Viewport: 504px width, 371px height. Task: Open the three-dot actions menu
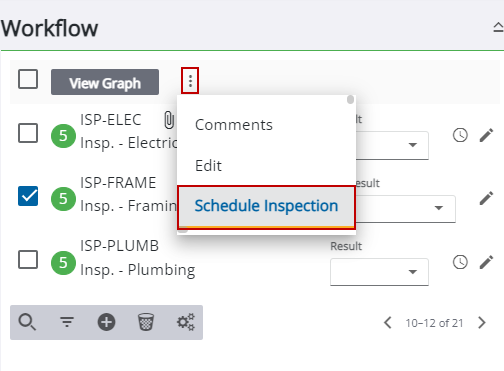pyautogui.click(x=190, y=81)
